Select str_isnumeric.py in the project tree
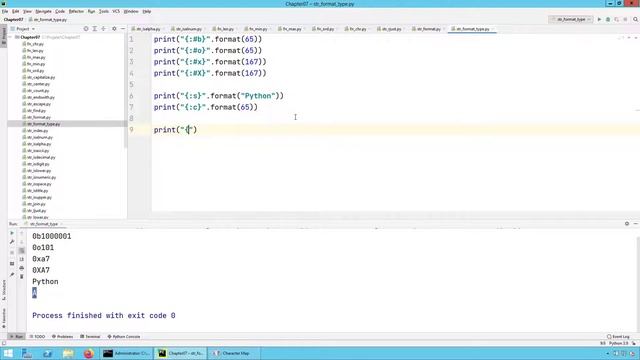This screenshot has width=640, height=360. coord(41,177)
